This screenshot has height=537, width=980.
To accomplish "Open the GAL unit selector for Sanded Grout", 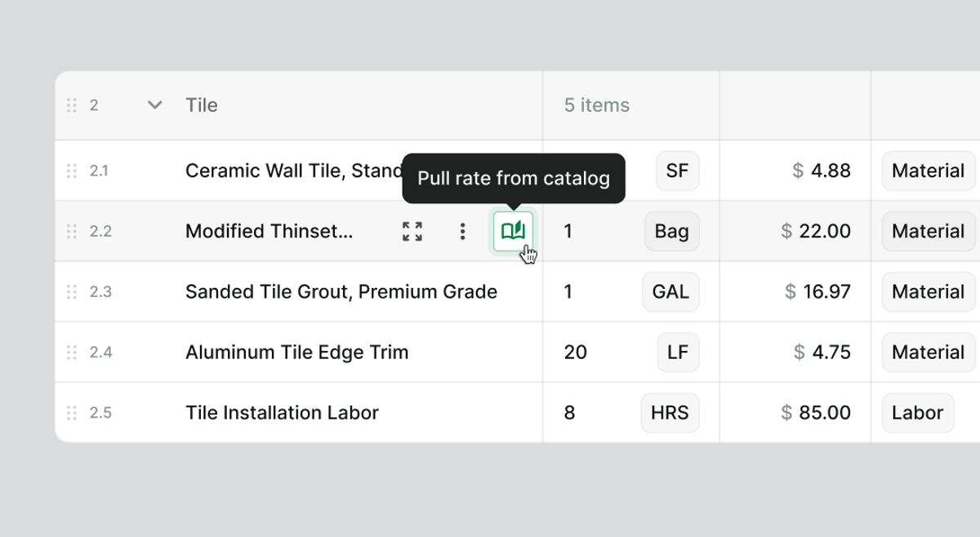I will pos(670,292).
